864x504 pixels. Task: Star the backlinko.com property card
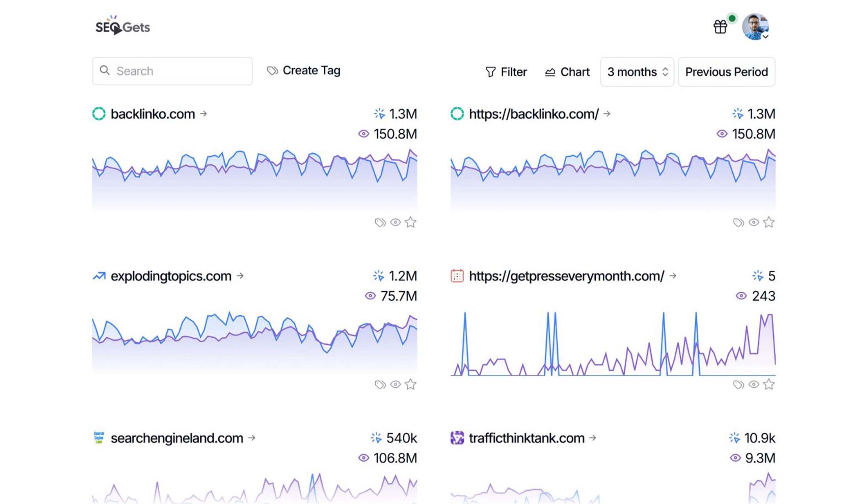[410, 222]
